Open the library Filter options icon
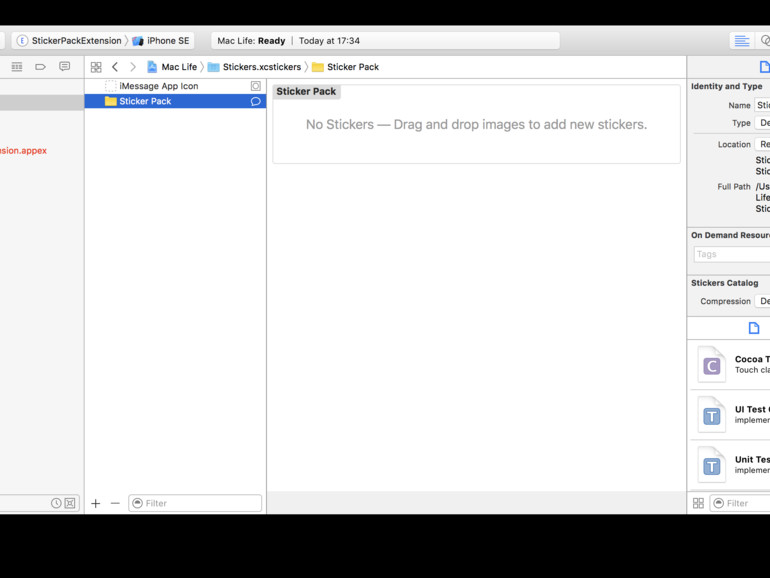The image size is (770, 578). [x=718, y=503]
